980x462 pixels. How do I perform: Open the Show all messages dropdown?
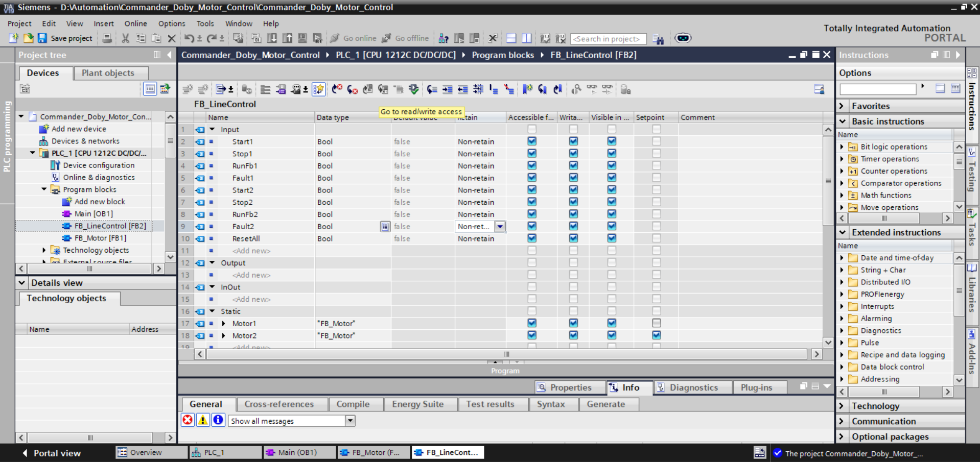(x=350, y=421)
